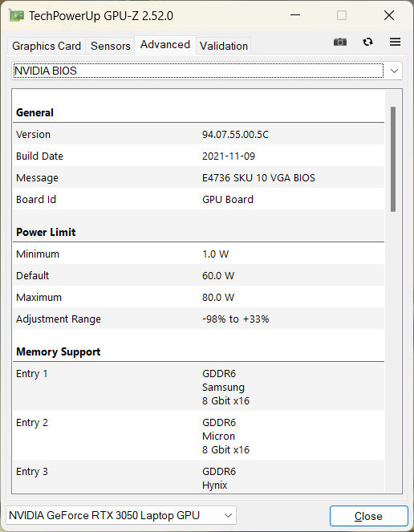
Task: Click the Entry 2 row label
Action: [x=32, y=423]
